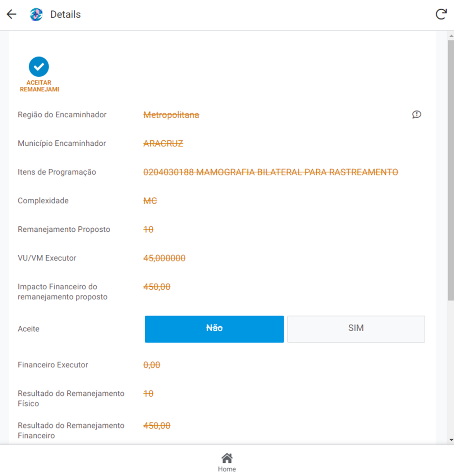Click the Aceitar Remanejamento label
Viewport: 454px width, 476px height.
coord(39,86)
